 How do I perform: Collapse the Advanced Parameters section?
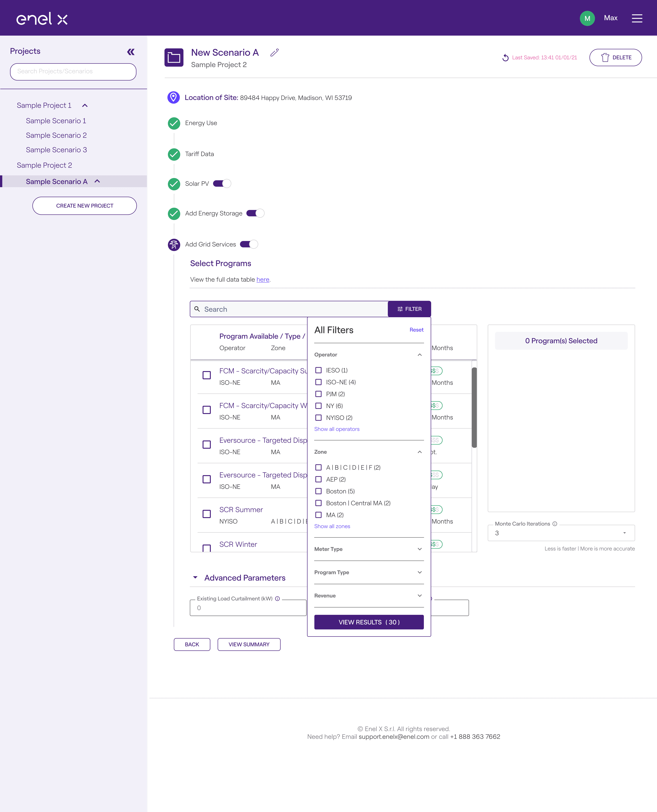[195, 578]
